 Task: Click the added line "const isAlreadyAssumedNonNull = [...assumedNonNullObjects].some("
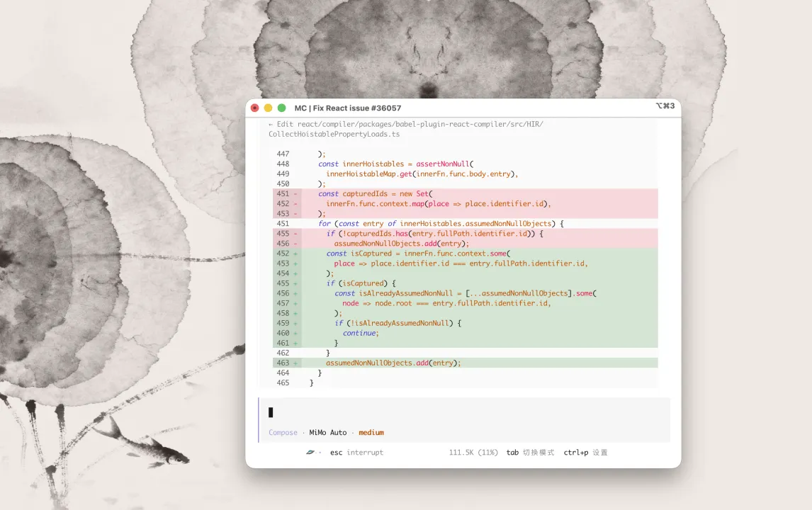tap(465, 293)
